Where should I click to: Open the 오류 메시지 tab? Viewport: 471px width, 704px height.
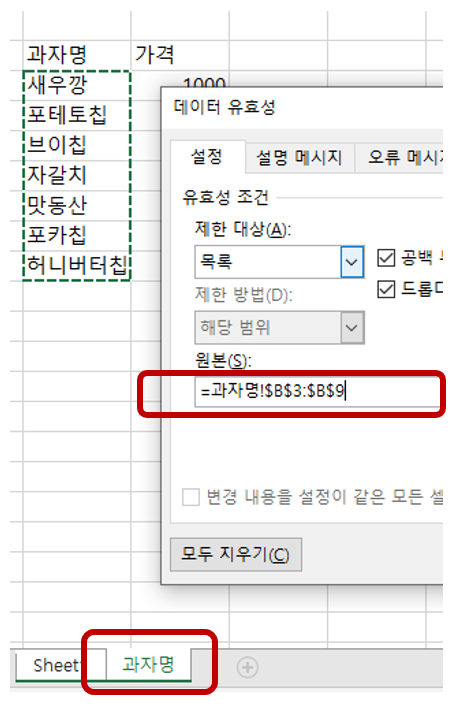click(x=400, y=158)
